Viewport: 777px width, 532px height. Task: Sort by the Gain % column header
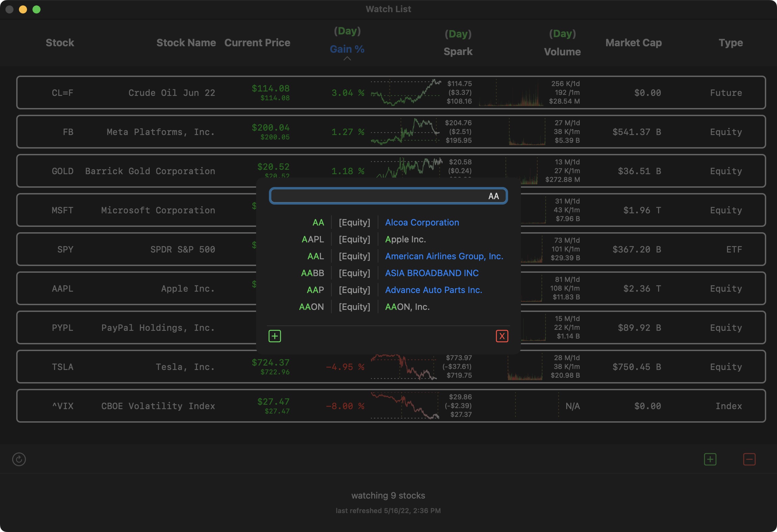coord(347,49)
